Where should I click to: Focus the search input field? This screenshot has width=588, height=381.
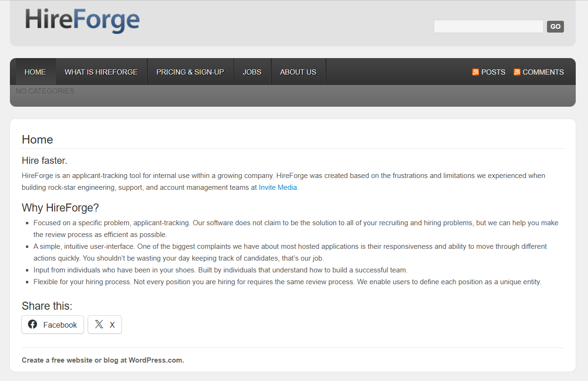coord(489,26)
